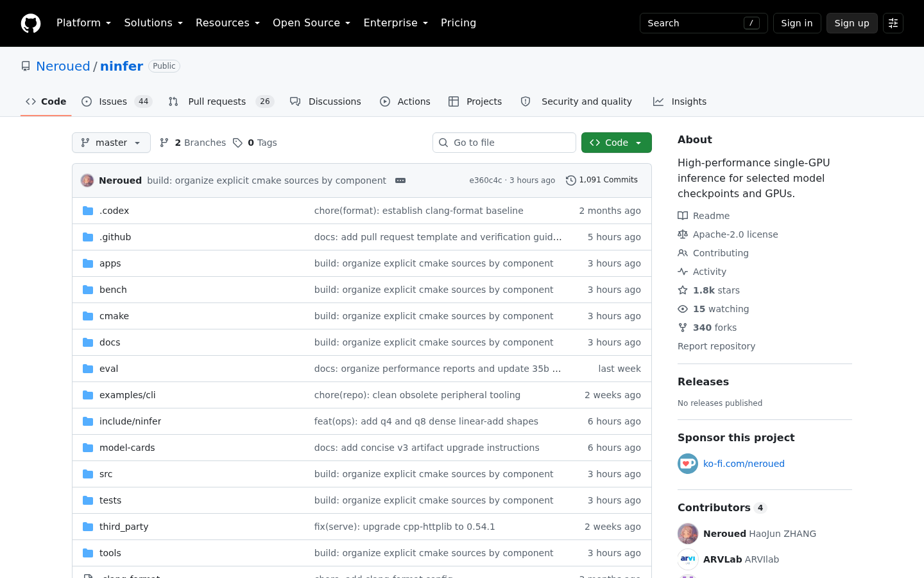The width and height of the screenshot is (924, 578).
Task: Open the 1,091 Commits history
Action: coord(602,180)
